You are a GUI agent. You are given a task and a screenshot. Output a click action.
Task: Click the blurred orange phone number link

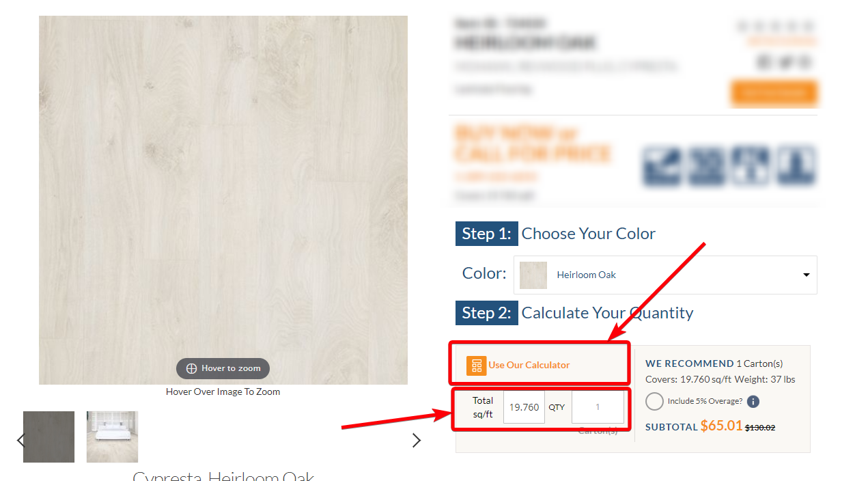click(496, 176)
